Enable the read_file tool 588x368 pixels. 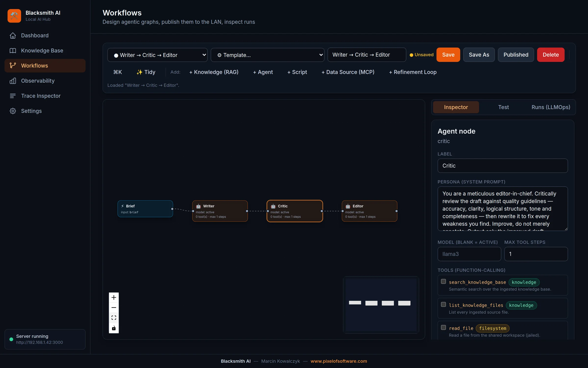coord(443,328)
